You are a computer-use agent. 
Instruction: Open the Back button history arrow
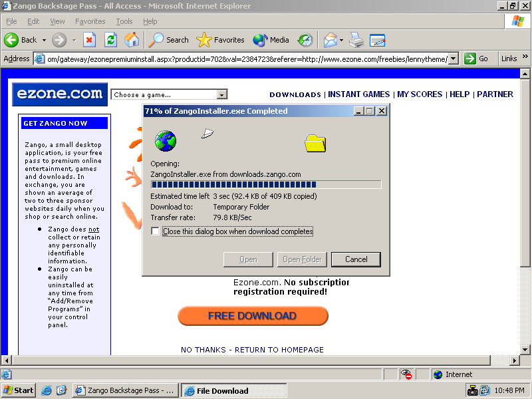coord(44,40)
